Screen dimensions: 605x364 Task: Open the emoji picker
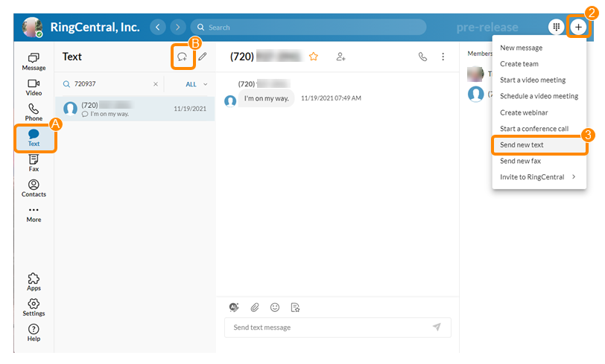coord(275,307)
